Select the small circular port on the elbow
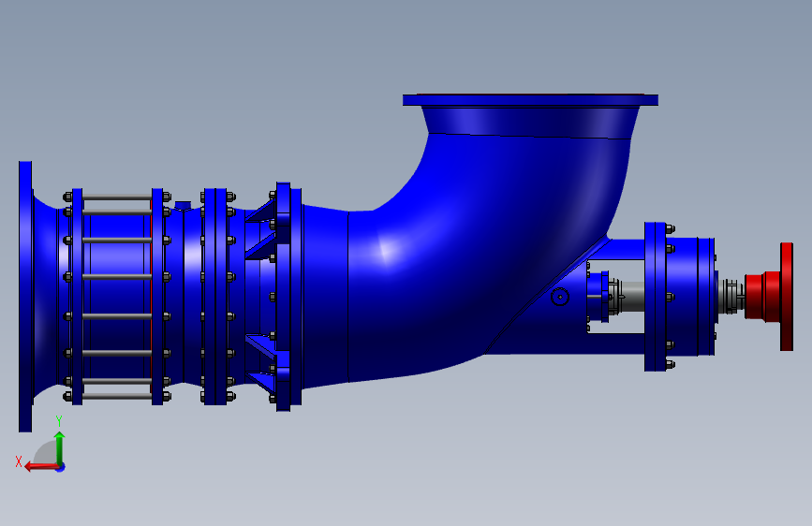 (x=560, y=297)
